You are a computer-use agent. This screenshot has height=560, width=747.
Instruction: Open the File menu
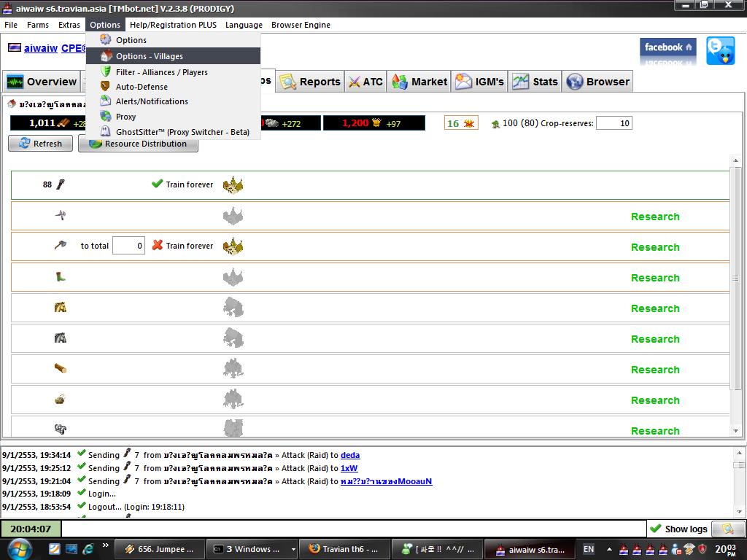pyautogui.click(x=10, y=25)
